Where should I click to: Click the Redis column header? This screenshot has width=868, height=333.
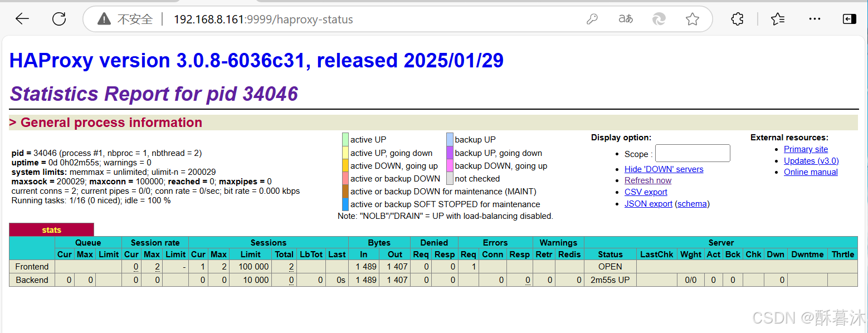pyautogui.click(x=569, y=254)
